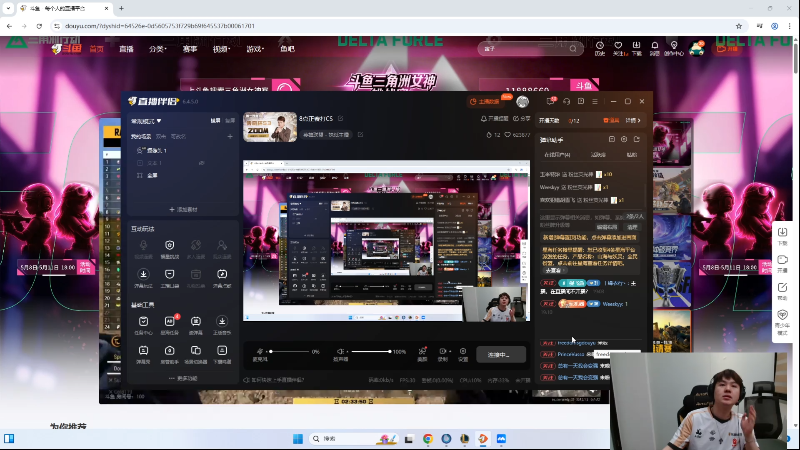
Task: Click the microphone volume slider
Action: pos(289,351)
